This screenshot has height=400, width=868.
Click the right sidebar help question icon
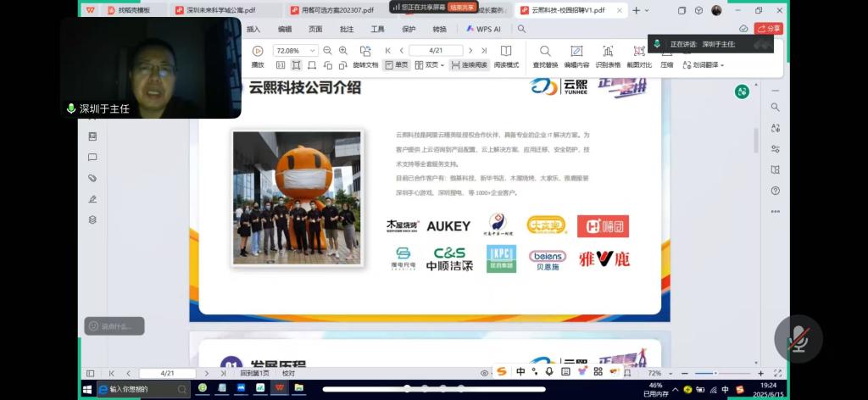[775, 191]
